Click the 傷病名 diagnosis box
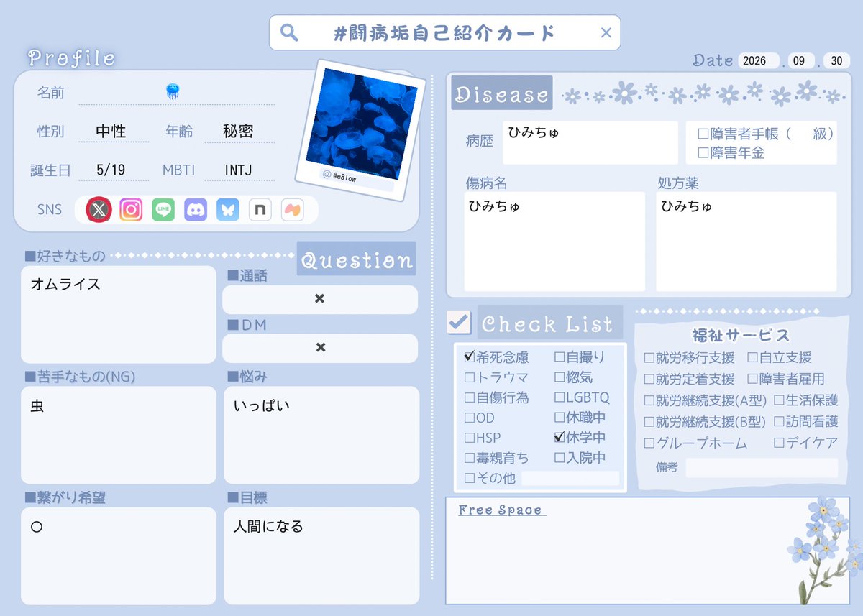Viewport: 863px width, 616px height. (x=554, y=241)
